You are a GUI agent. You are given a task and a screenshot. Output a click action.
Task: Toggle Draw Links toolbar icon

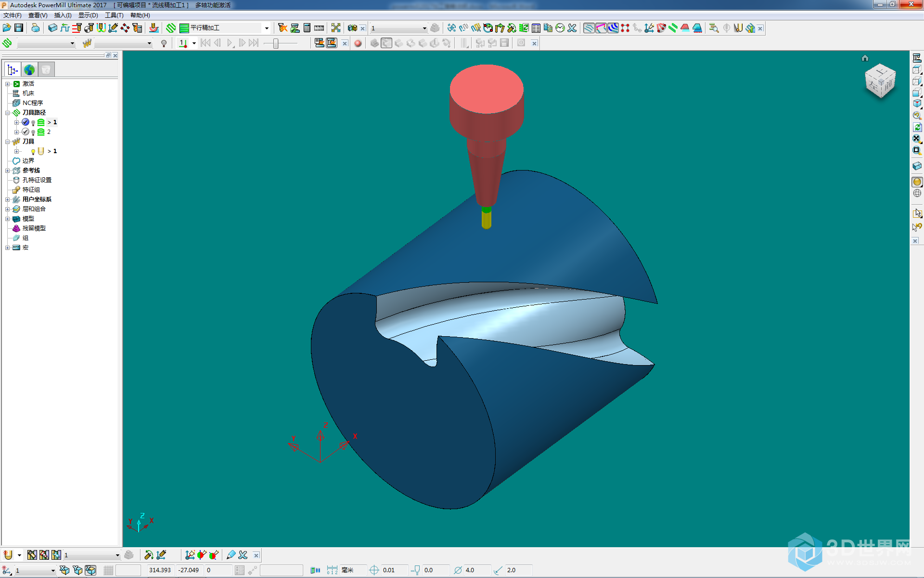601,28
